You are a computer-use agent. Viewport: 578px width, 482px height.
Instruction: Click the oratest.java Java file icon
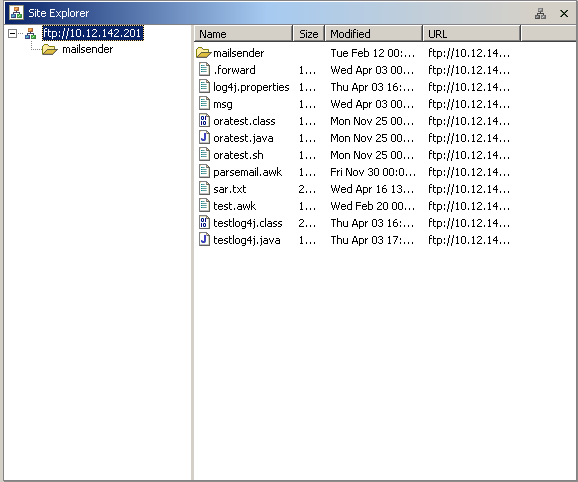coord(204,137)
